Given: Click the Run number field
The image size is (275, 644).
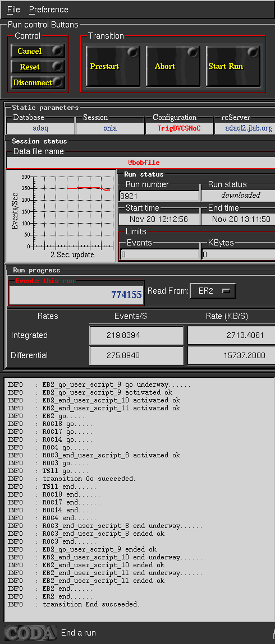Looking at the screenshot, I should pyautogui.click(x=159, y=196).
